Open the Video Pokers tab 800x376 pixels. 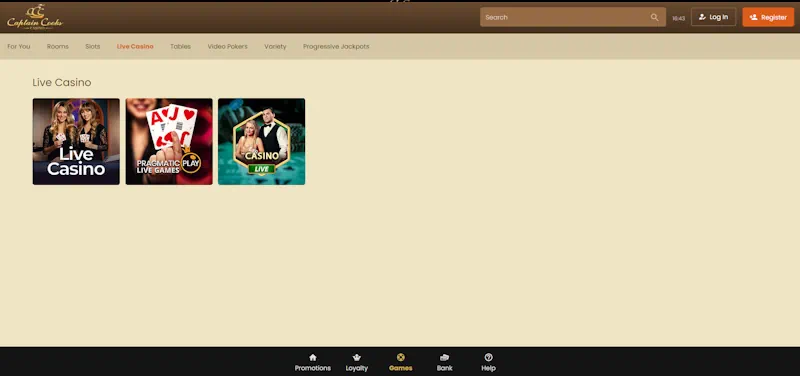click(x=228, y=46)
